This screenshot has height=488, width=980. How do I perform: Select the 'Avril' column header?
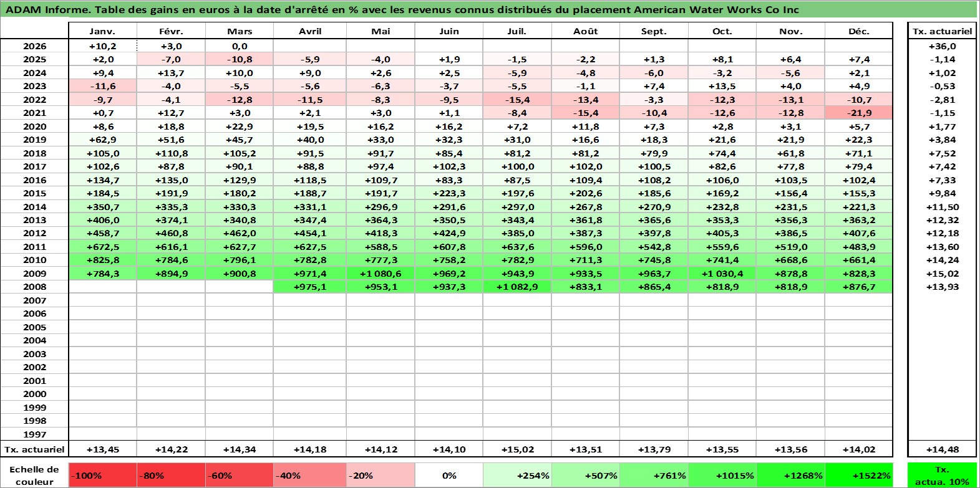[x=310, y=31]
